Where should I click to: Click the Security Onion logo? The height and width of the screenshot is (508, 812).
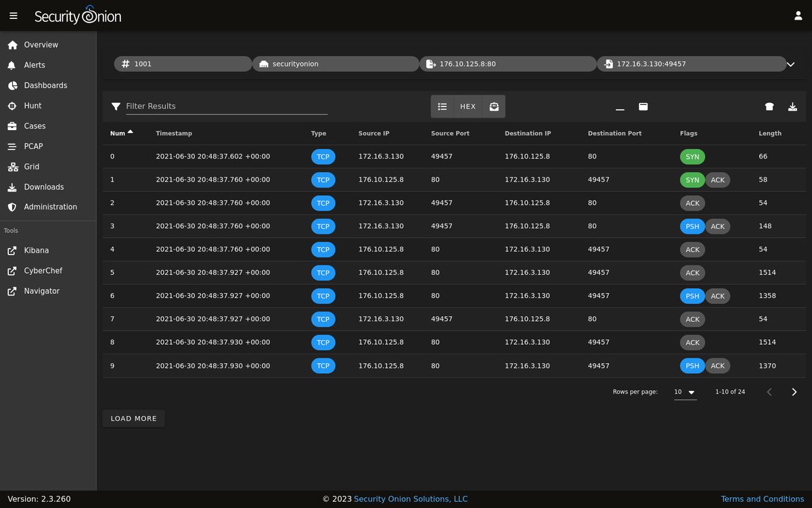coord(78,16)
